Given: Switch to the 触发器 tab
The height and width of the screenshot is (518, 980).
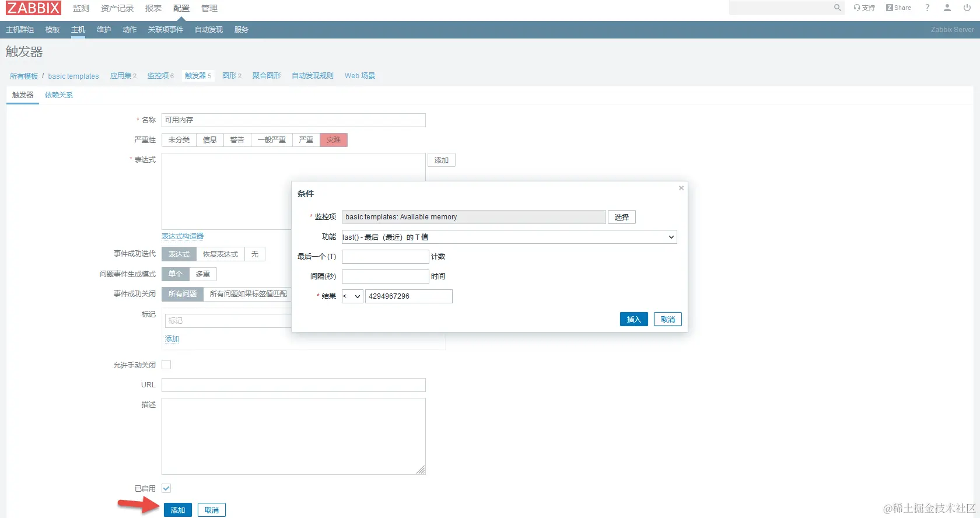Looking at the screenshot, I should coord(23,95).
